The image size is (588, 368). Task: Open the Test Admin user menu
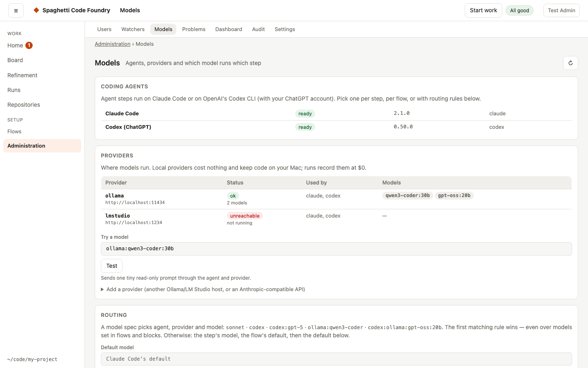pos(561,11)
